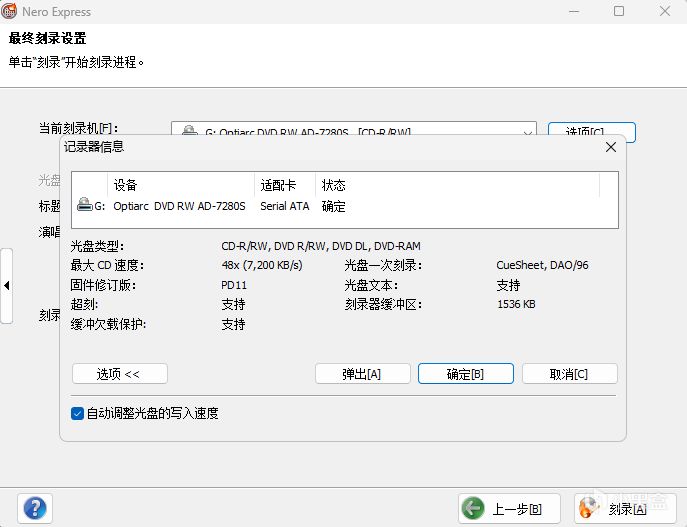This screenshot has width=687, height=527.
Task: Click the 设备 column header
Action: [181, 185]
